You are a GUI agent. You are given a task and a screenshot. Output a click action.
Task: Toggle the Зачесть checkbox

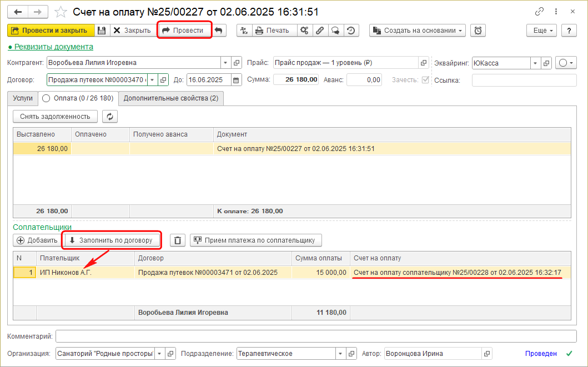(x=425, y=80)
